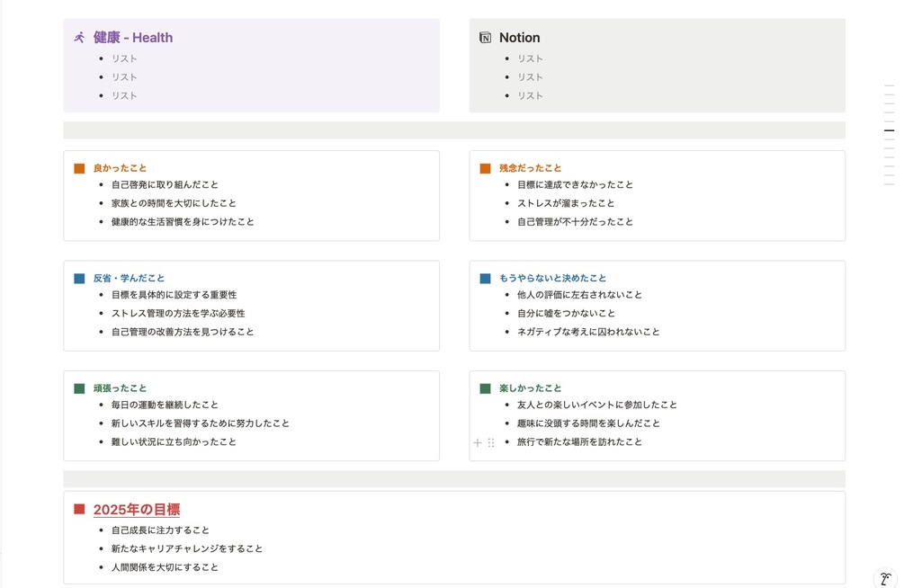Click the orange square icon beside 良かったこと
Screen dimensions: 904x588
pyautogui.click(x=80, y=168)
